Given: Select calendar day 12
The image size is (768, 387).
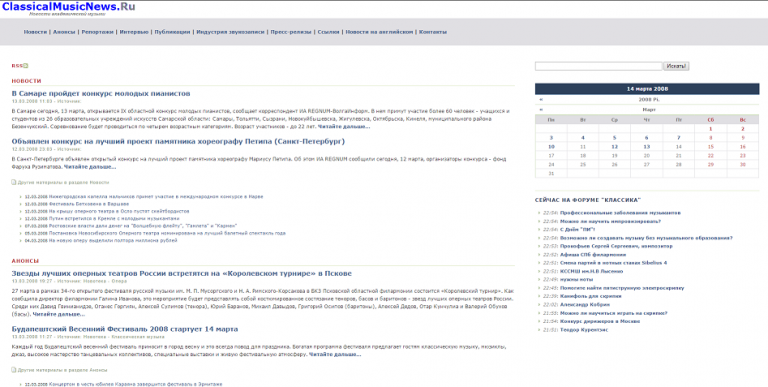Looking at the screenshot, I should point(614,147).
